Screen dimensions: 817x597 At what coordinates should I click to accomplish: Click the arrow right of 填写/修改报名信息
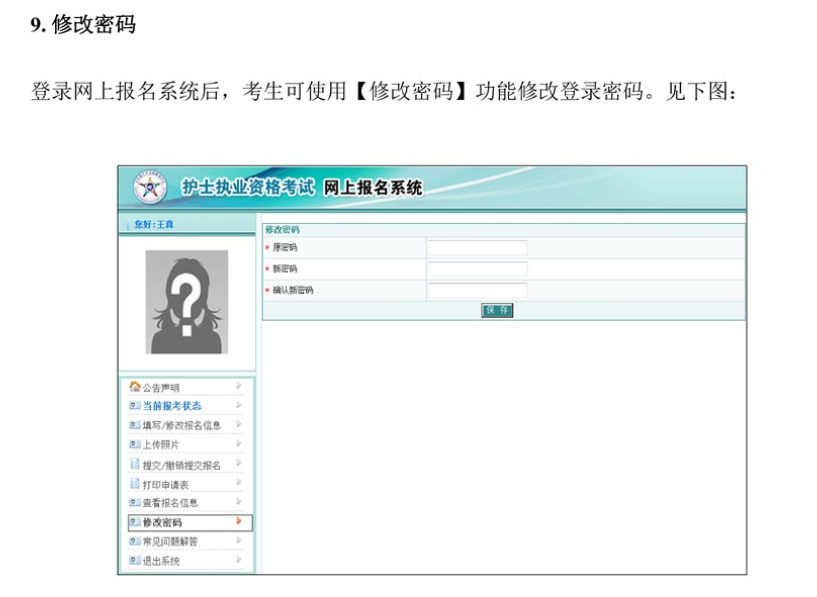pyautogui.click(x=238, y=425)
